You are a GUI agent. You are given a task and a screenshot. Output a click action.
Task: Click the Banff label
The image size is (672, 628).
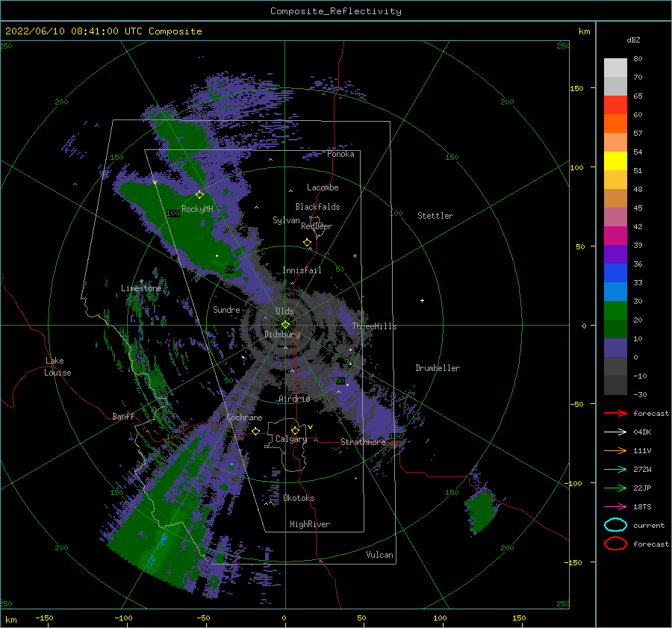click(x=123, y=416)
